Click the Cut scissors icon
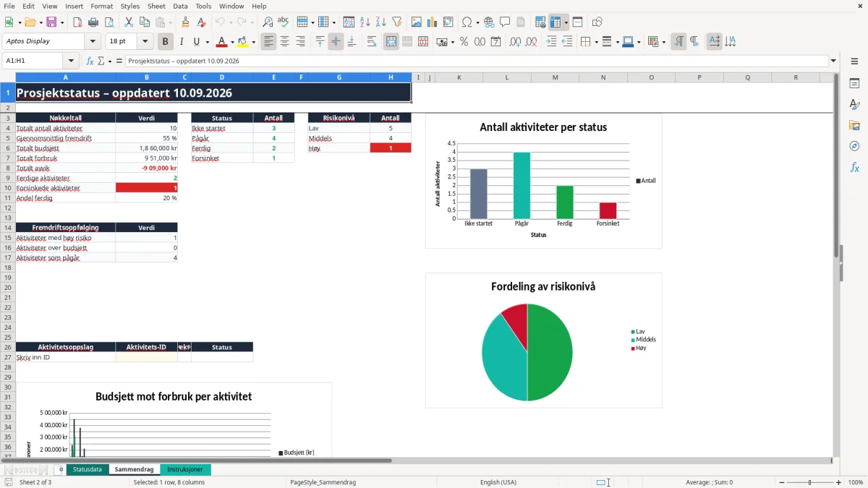The image size is (868, 488). point(128,22)
